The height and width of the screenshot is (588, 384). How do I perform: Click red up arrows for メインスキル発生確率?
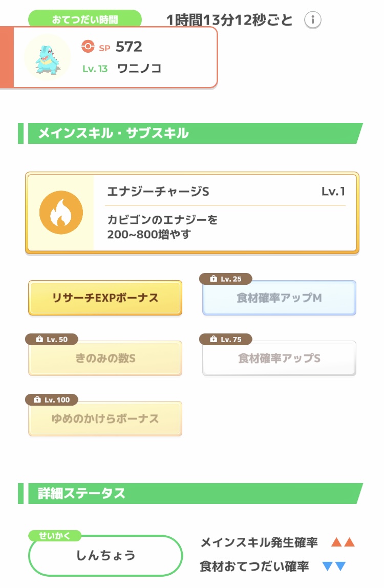coord(343,542)
